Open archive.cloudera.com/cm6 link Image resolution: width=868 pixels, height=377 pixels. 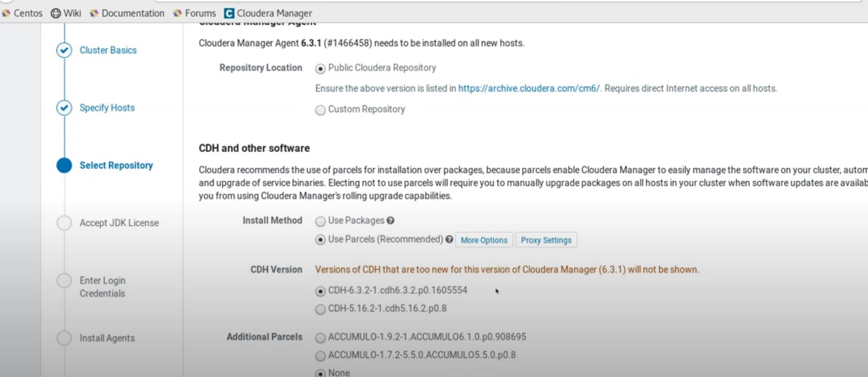click(529, 88)
